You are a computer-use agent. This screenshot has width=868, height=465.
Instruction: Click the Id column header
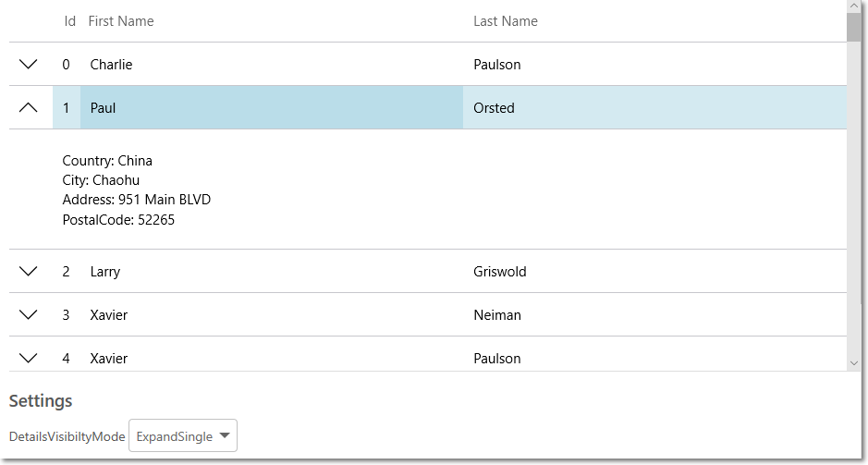[x=69, y=21]
